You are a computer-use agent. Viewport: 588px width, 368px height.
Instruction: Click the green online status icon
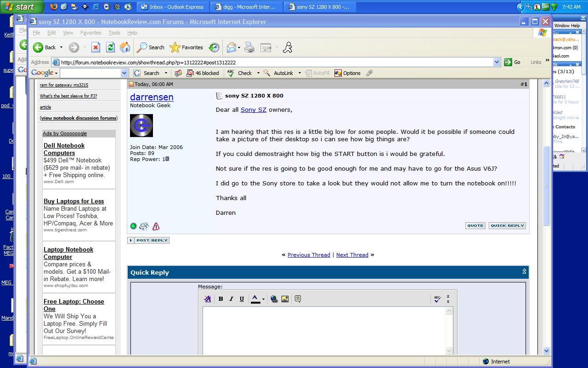point(134,226)
